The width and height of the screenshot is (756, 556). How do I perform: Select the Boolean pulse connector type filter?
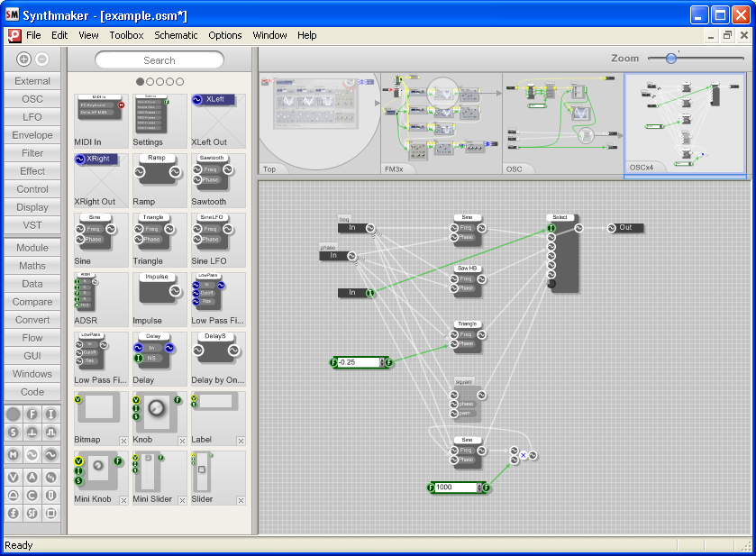[x=50, y=432]
